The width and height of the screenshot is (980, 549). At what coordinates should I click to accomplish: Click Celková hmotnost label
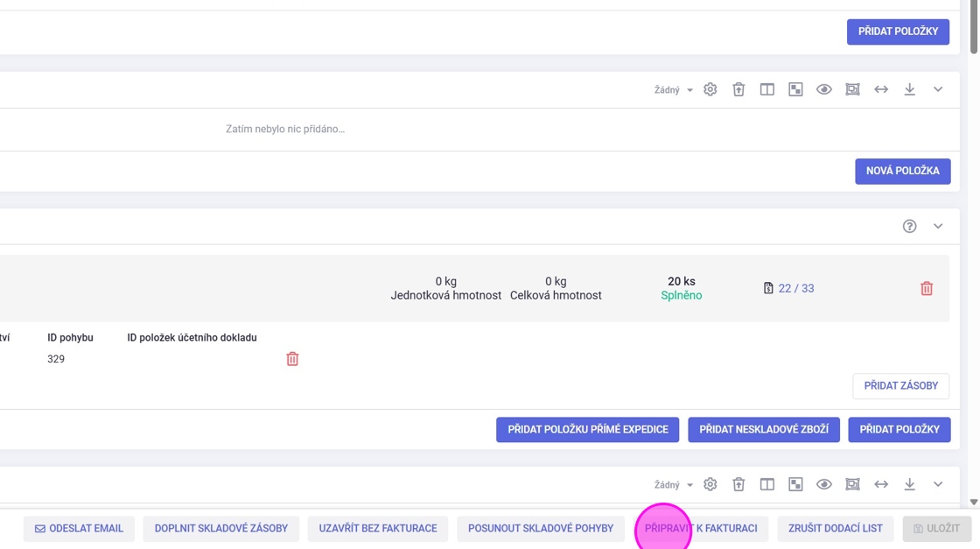coord(556,296)
